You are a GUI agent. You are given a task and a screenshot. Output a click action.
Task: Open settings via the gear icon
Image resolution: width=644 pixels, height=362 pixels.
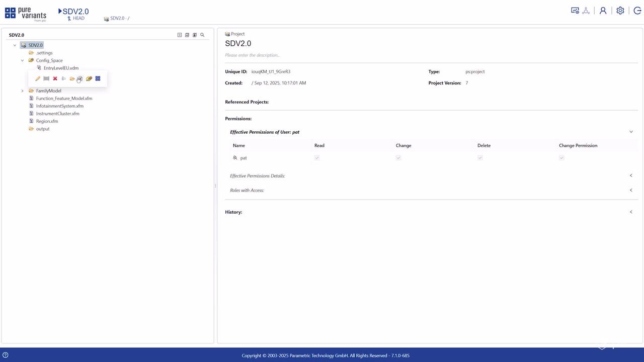click(620, 11)
